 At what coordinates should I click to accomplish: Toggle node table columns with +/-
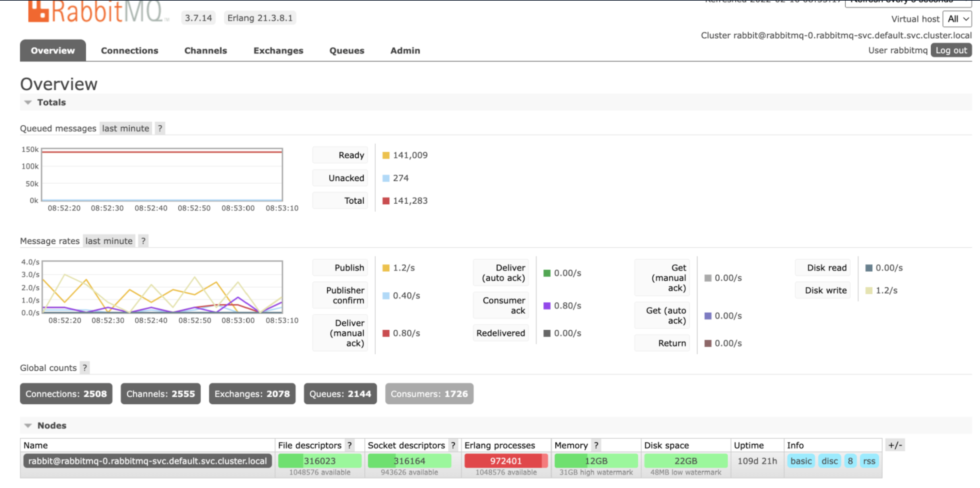(895, 445)
